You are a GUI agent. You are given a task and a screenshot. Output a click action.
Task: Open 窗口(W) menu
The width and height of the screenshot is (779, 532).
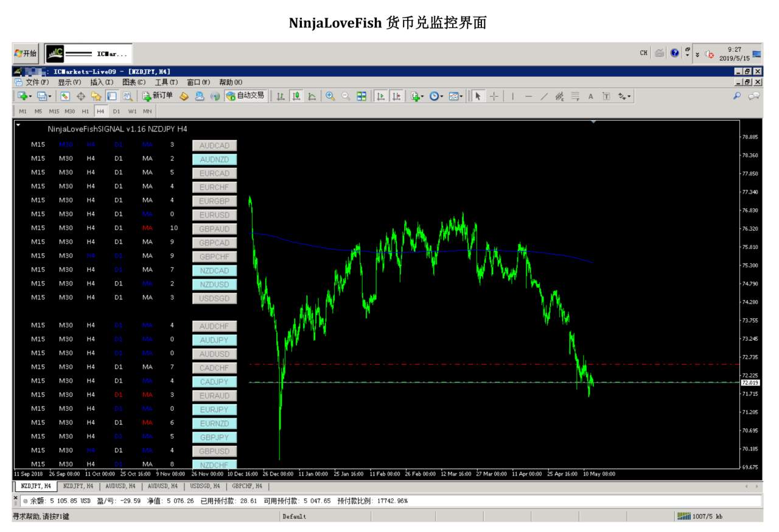click(198, 82)
